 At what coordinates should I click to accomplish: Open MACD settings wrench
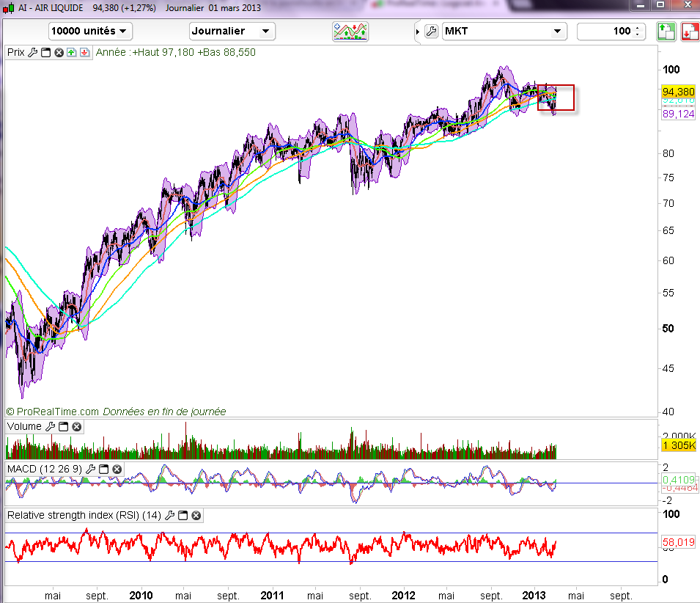click(x=91, y=469)
